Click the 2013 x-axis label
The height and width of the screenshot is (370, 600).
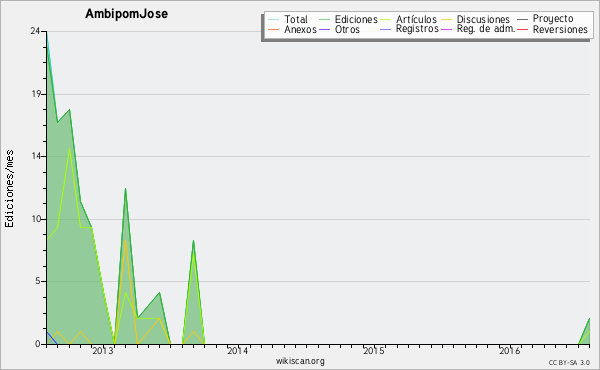point(103,351)
